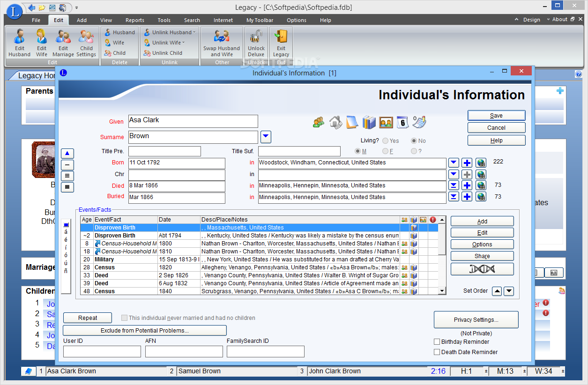Open the to-do list checklist icon

[419, 122]
